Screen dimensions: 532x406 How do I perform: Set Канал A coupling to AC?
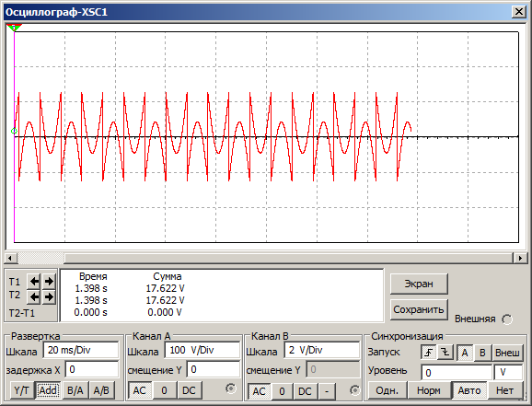point(140,390)
